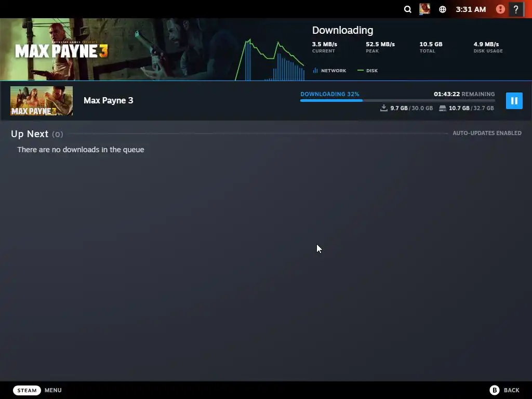
Task: Click the 01:43:22 REMAINING text
Action: [464, 94]
